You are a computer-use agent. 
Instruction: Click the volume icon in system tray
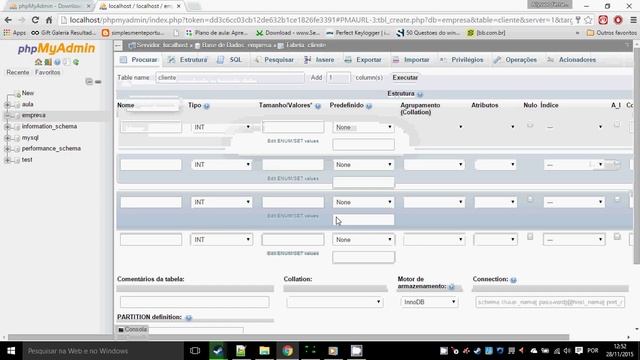(567, 351)
